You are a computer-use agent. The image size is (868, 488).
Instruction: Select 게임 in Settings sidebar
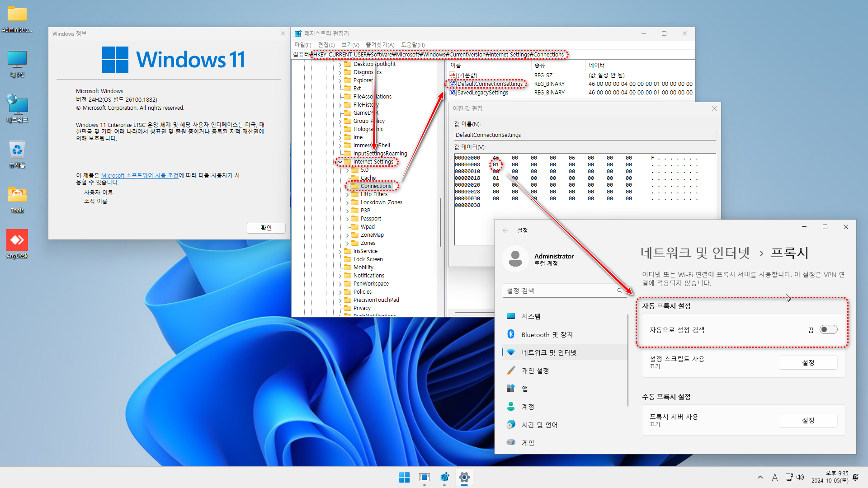[x=565, y=443]
